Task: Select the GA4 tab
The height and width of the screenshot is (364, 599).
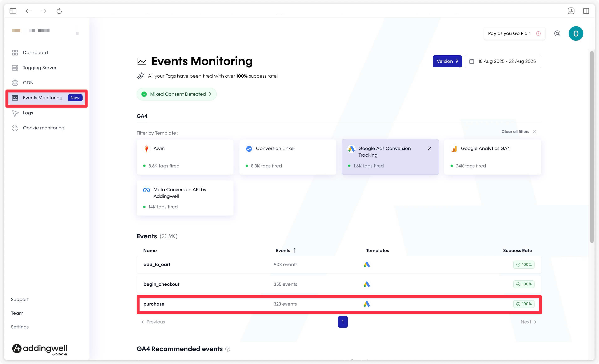Action: pos(142,116)
